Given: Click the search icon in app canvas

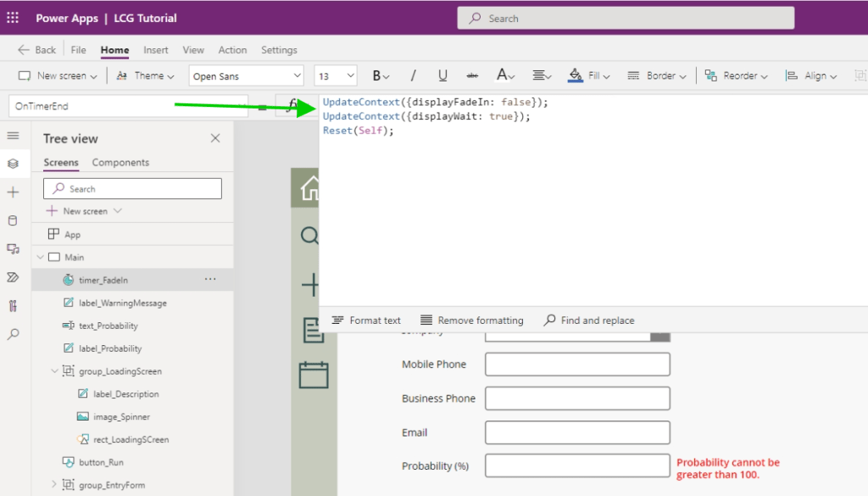Looking at the screenshot, I should [x=310, y=236].
